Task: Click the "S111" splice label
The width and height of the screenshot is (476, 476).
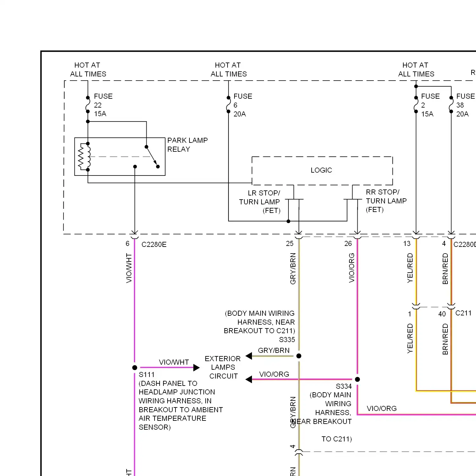Action: click(147, 374)
